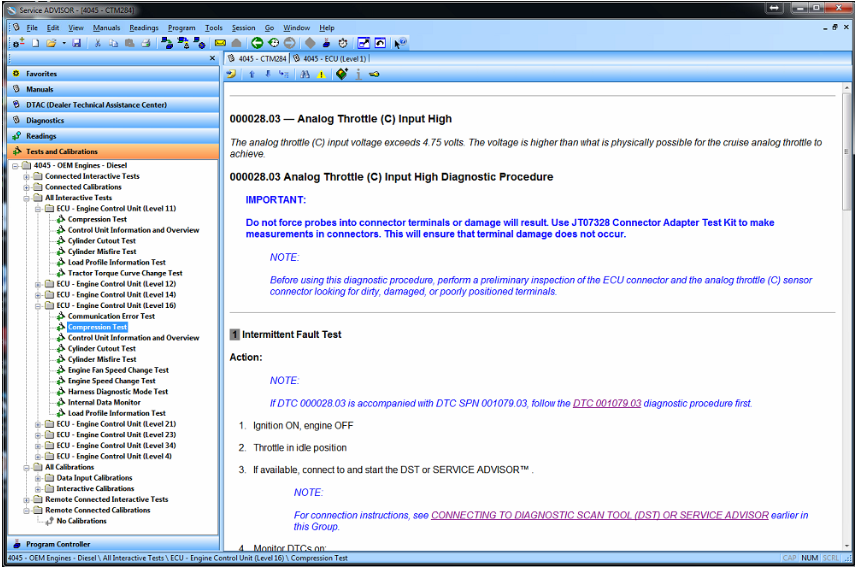Click the blue down arrow navigation icon
The width and height of the screenshot is (856, 568).
click(x=268, y=74)
